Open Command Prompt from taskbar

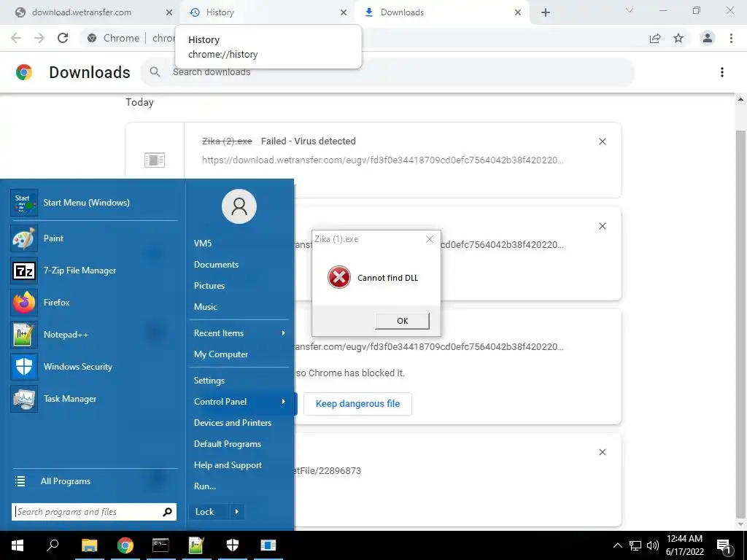(160, 545)
